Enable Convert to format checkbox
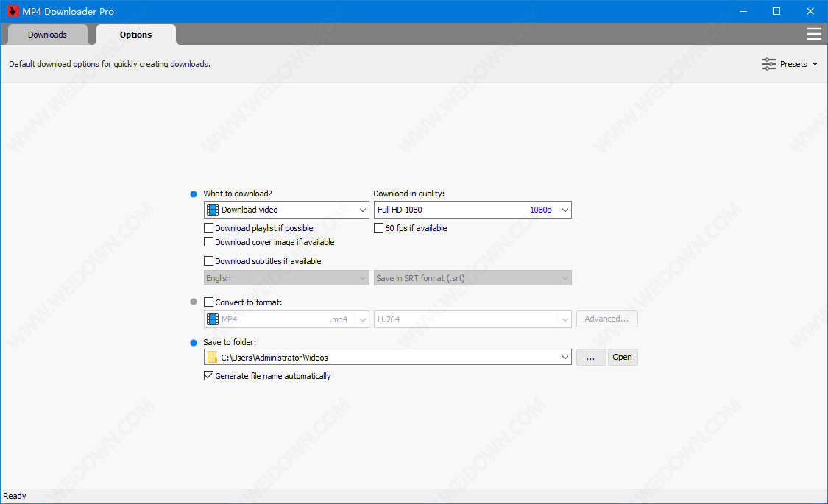The width and height of the screenshot is (828, 504). point(208,302)
